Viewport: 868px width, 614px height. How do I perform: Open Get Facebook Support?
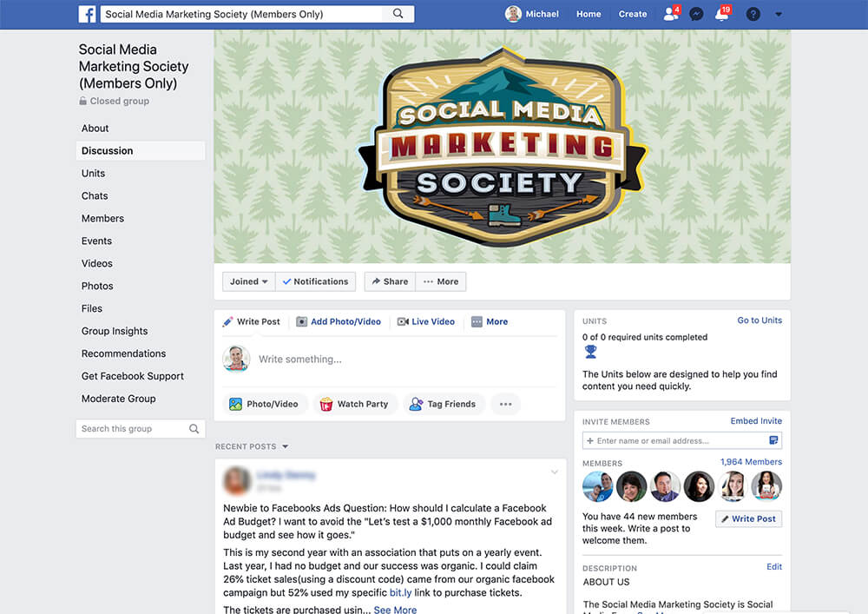click(x=132, y=376)
